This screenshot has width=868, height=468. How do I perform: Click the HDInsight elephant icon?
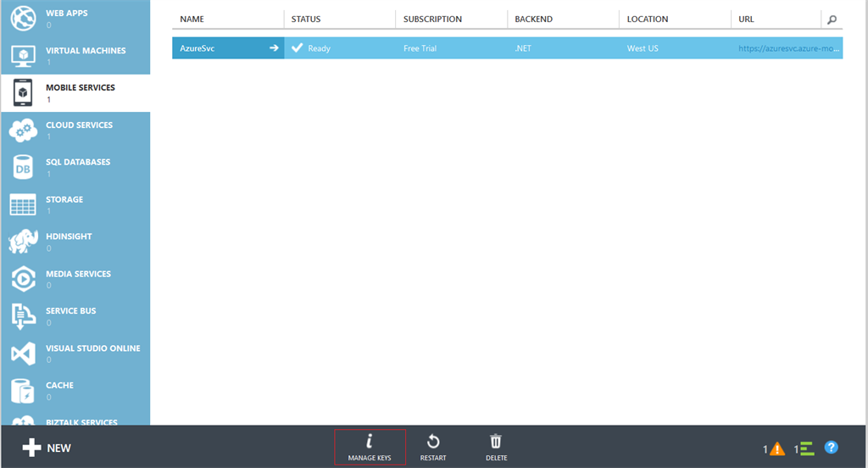23,242
